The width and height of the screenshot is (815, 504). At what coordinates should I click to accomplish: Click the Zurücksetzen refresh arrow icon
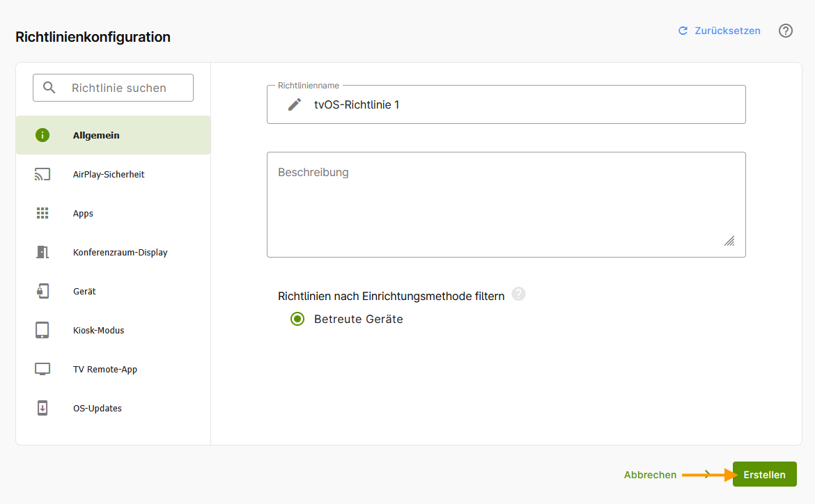click(x=683, y=31)
